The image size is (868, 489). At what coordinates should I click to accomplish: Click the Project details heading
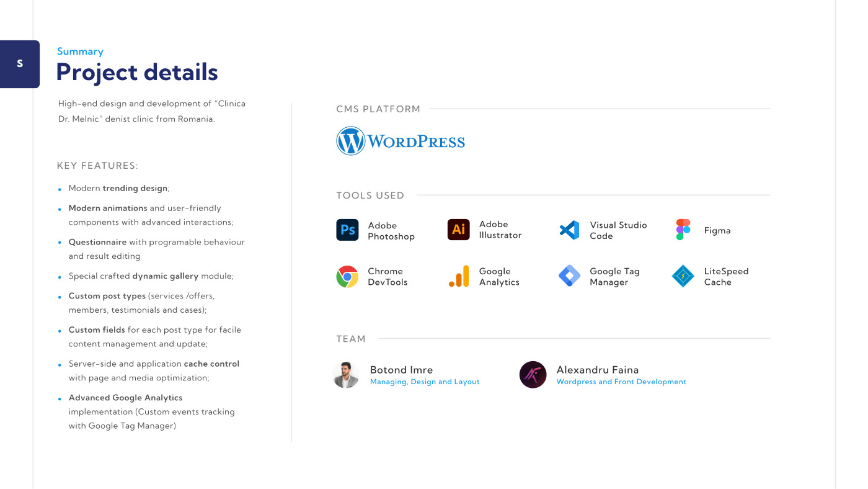tap(137, 73)
